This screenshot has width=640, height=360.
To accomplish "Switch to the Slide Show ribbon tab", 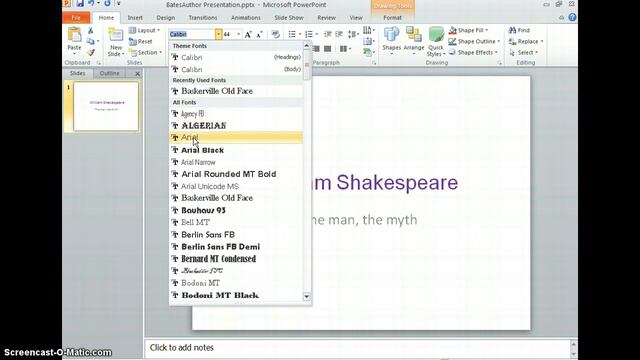I will coord(289,18).
